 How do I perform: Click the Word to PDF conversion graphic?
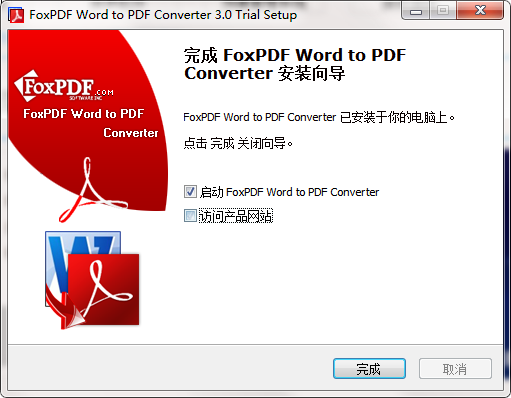92,280
